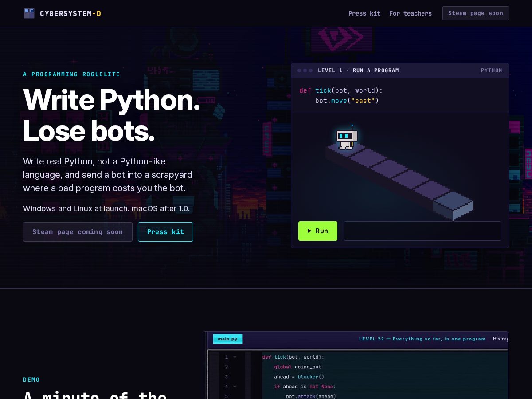Viewport: 532px width, 399px height.
Task: Select the main.py tab
Action: tap(227, 339)
